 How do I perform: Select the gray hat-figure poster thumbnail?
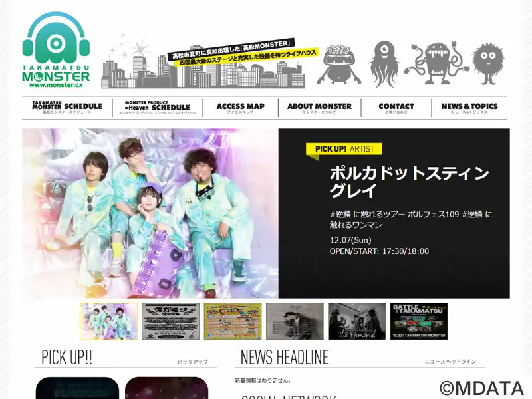coord(295,321)
